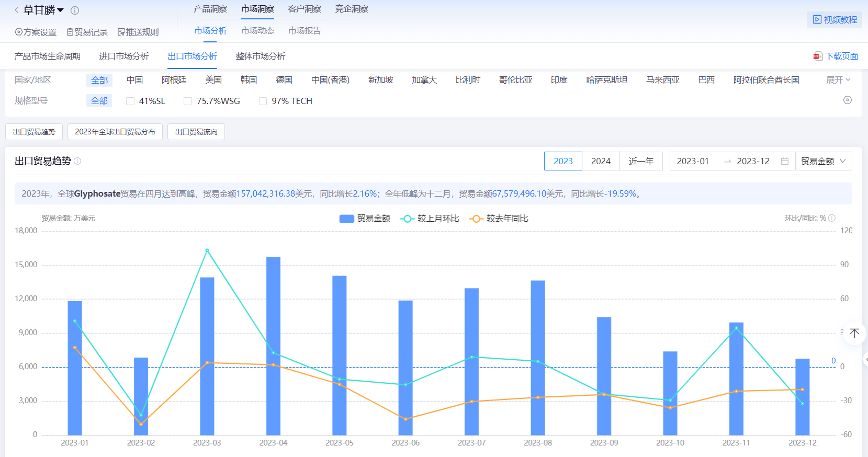Filter by country 阿拉伯联合酋长国

[766, 80]
